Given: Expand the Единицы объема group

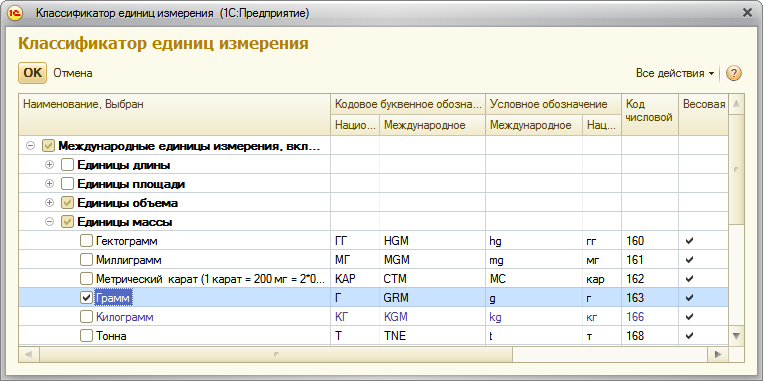Looking at the screenshot, I should 49,203.
